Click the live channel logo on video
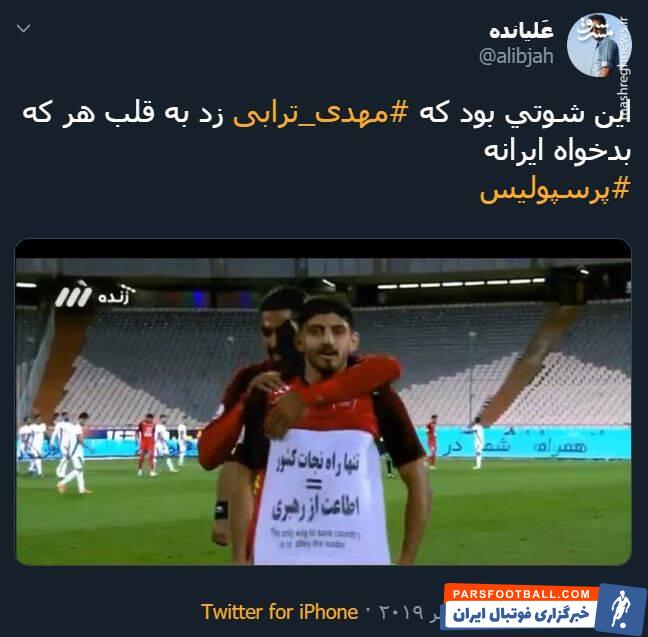The height and width of the screenshot is (637, 648). coord(73,295)
